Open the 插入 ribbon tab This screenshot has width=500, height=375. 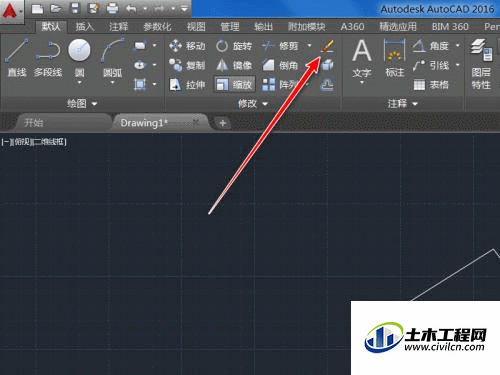(x=85, y=27)
